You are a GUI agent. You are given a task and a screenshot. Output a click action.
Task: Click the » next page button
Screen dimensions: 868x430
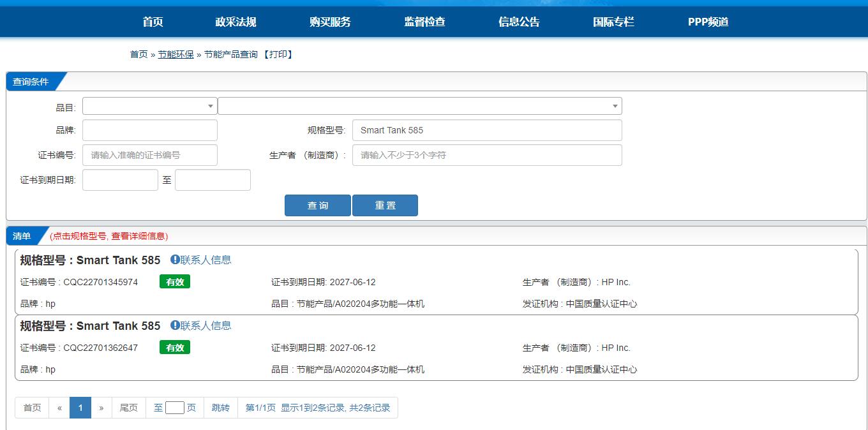point(101,408)
